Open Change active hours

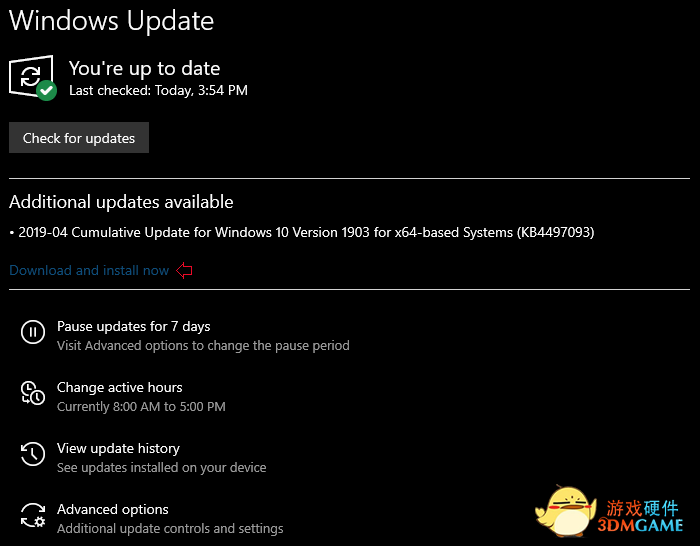[119, 387]
